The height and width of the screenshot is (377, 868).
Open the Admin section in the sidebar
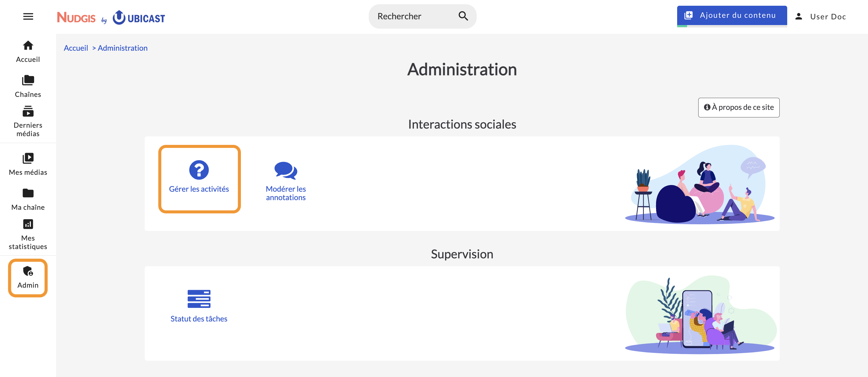28,278
